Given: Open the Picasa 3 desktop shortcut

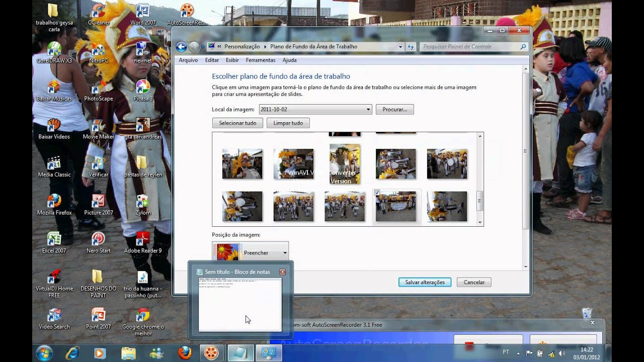Looking at the screenshot, I should coord(143,90).
